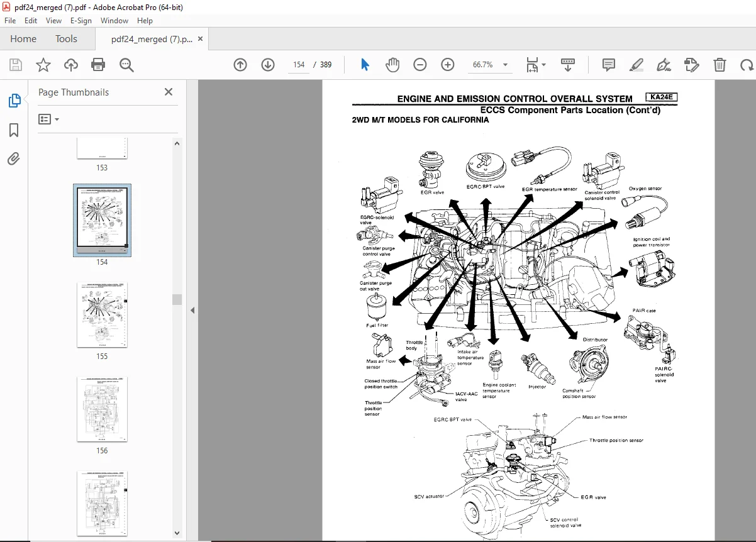
Task: Rotate page icon in toolbar
Action: click(x=747, y=65)
